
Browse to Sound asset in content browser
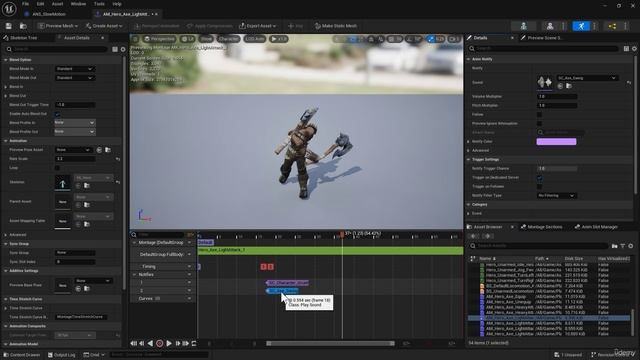[x=569, y=86]
